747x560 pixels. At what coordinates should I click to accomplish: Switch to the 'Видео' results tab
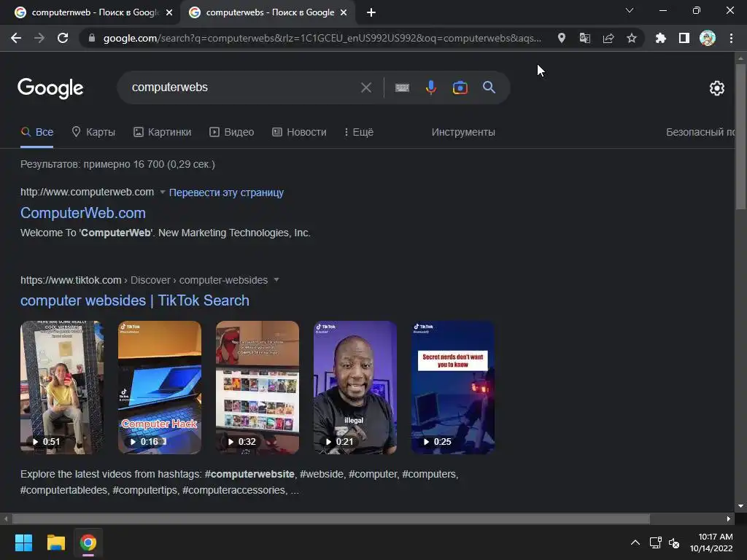pyautogui.click(x=231, y=132)
